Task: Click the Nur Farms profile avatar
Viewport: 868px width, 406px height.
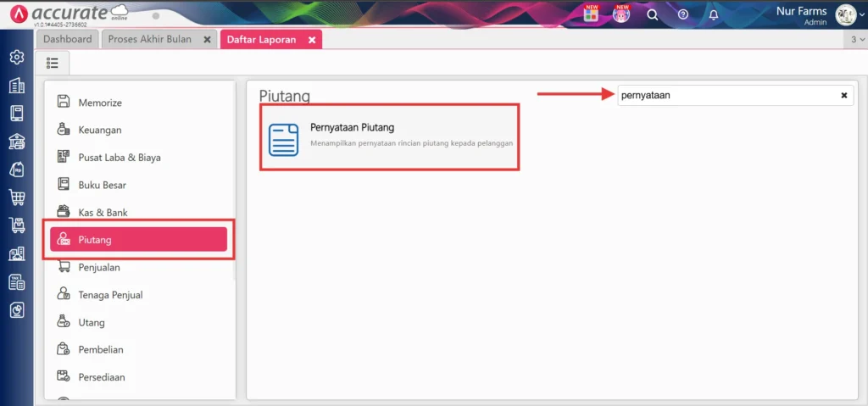Action: click(x=846, y=15)
